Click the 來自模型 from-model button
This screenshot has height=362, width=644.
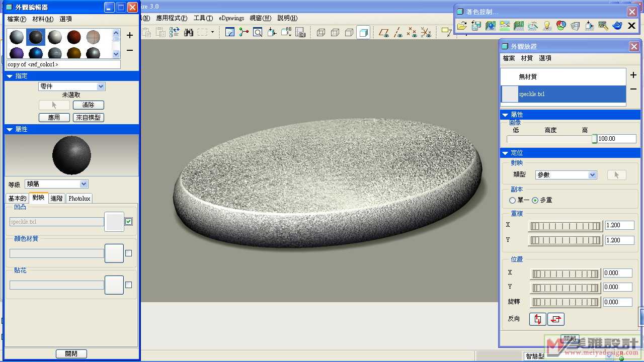click(89, 118)
